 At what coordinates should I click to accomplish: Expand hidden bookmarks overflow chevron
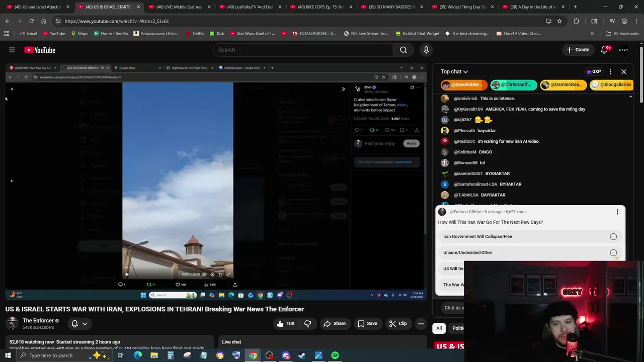(x=592, y=34)
